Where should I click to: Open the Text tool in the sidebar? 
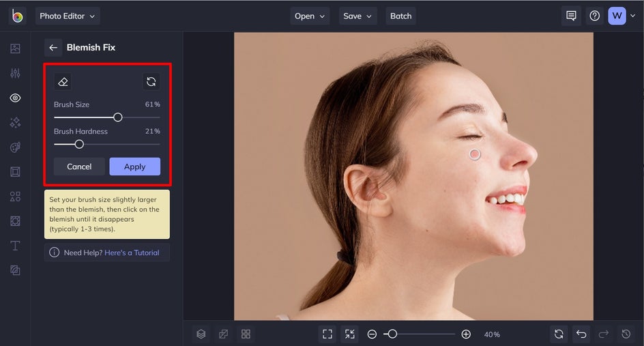coord(15,246)
